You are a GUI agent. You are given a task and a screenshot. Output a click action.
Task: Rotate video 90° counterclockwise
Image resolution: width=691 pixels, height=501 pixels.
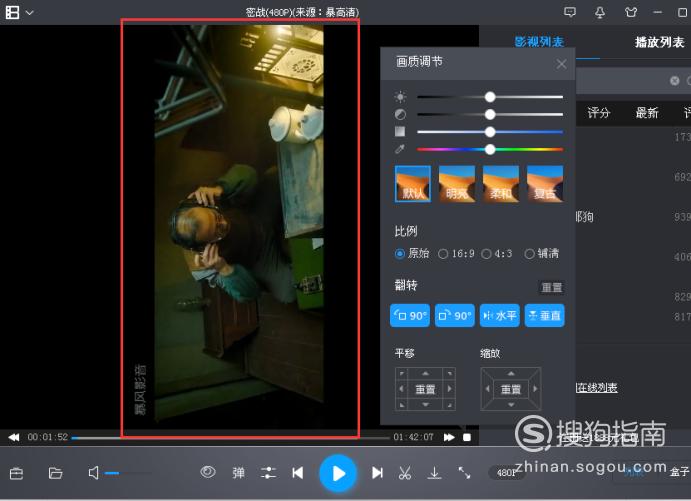pyautogui.click(x=410, y=315)
